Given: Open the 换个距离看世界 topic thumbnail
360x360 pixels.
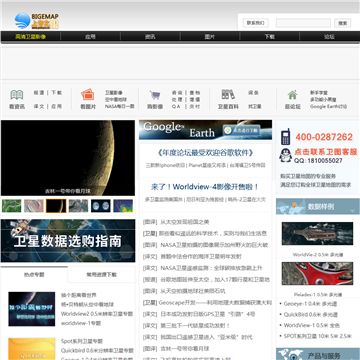Looking at the screenshot, I should click(x=32, y=309).
